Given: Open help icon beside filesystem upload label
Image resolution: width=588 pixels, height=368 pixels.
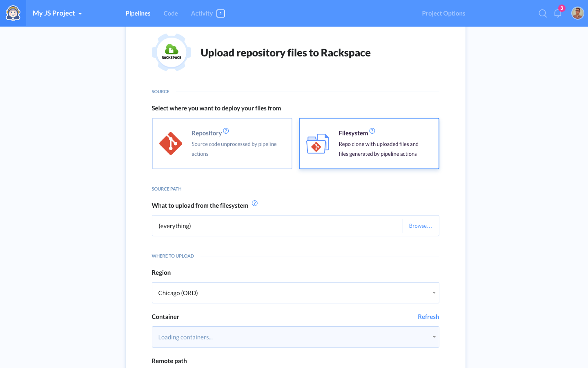Looking at the screenshot, I should click(x=254, y=203).
